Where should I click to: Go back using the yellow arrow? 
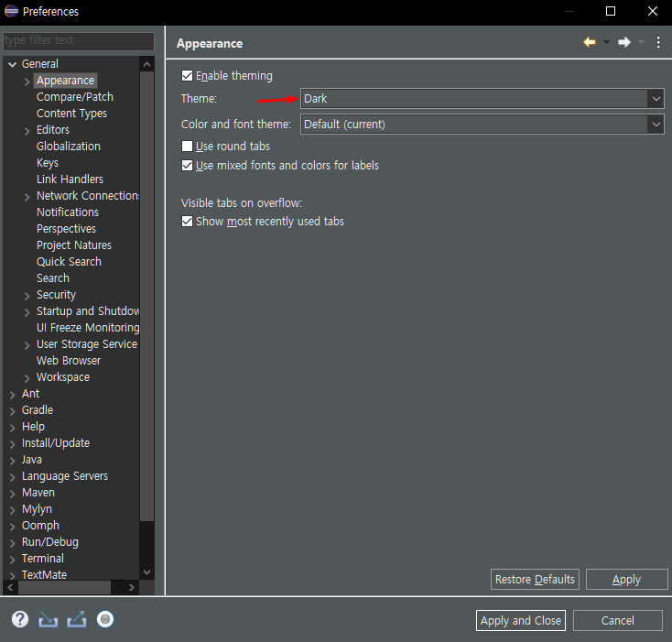click(x=590, y=42)
